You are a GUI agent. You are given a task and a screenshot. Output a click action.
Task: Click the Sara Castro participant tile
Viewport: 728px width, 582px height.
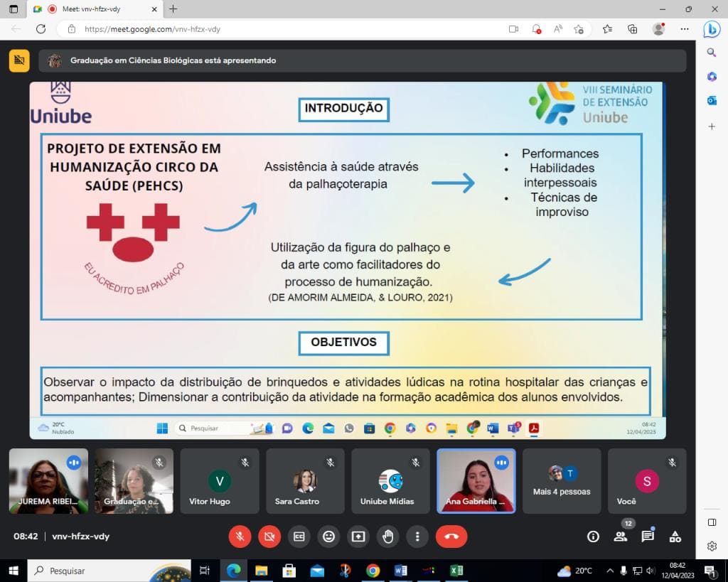(x=305, y=481)
